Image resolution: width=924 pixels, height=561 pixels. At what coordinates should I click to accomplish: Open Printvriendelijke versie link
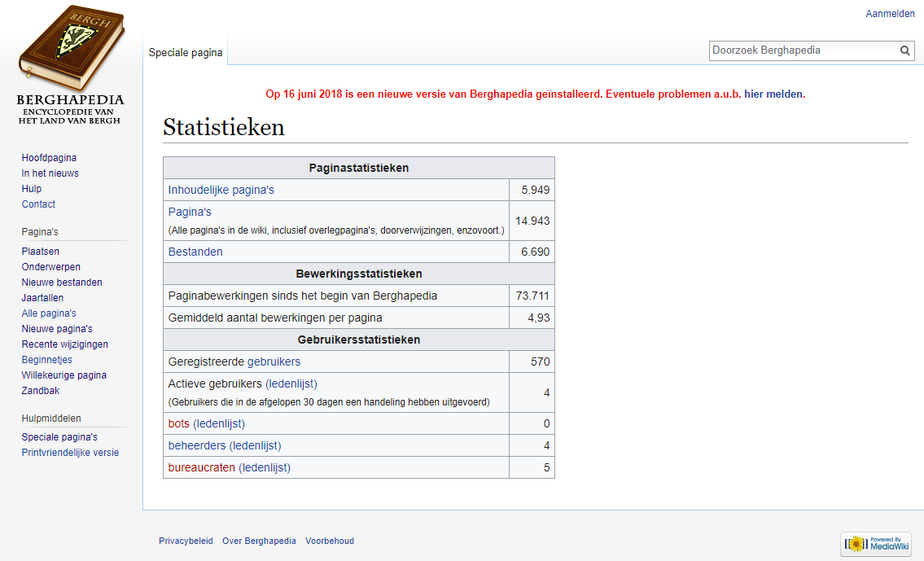[x=70, y=453]
